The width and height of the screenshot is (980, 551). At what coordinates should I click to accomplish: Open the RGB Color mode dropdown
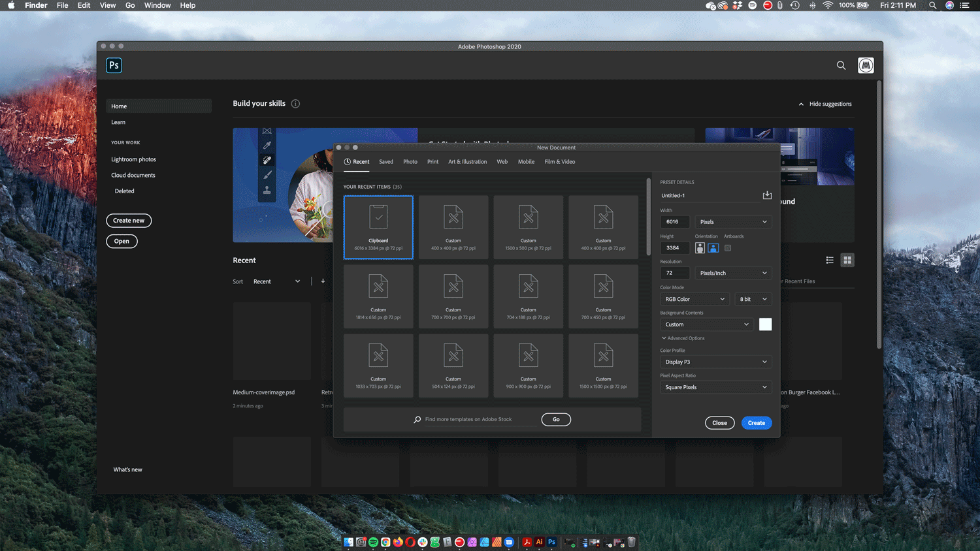(x=694, y=299)
